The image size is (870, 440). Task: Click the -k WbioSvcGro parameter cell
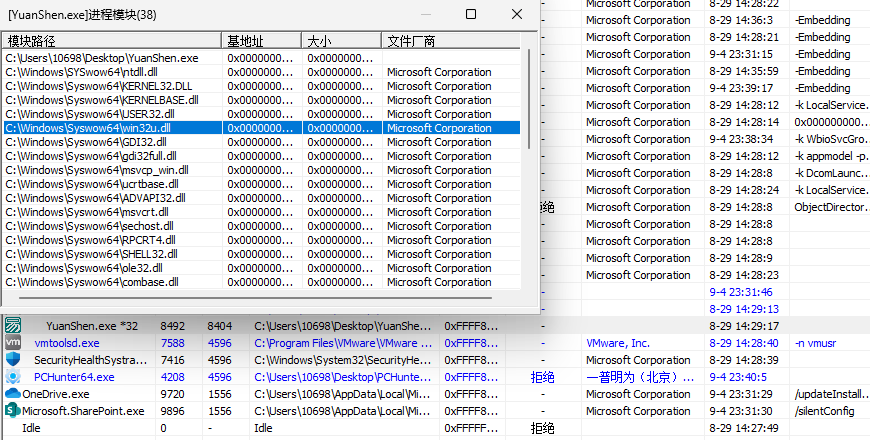point(831,139)
